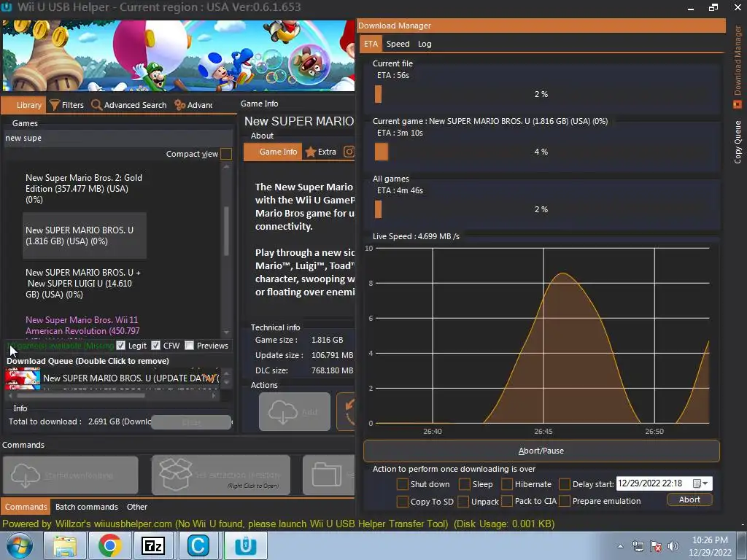747x560 pixels.
Task: Switch to the ETA tab
Action: click(x=371, y=44)
